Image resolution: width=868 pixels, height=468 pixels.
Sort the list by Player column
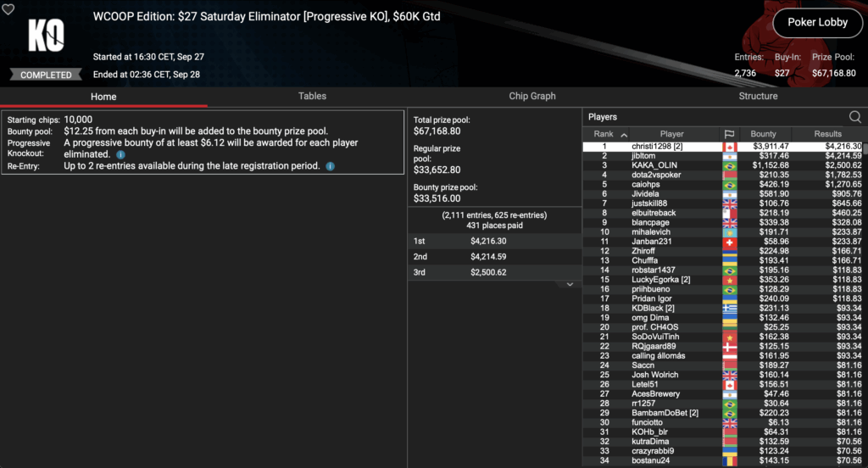(671, 134)
